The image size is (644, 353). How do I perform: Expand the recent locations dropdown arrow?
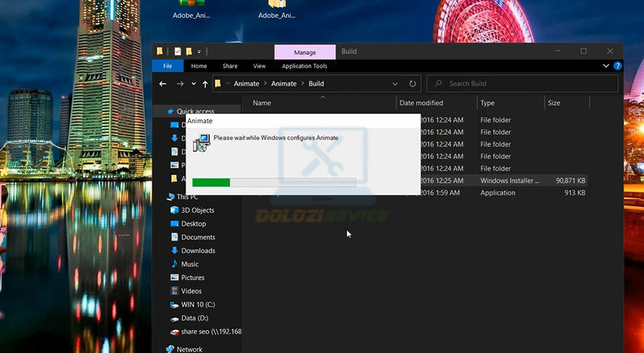pyautogui.click(x=193, y=84)
